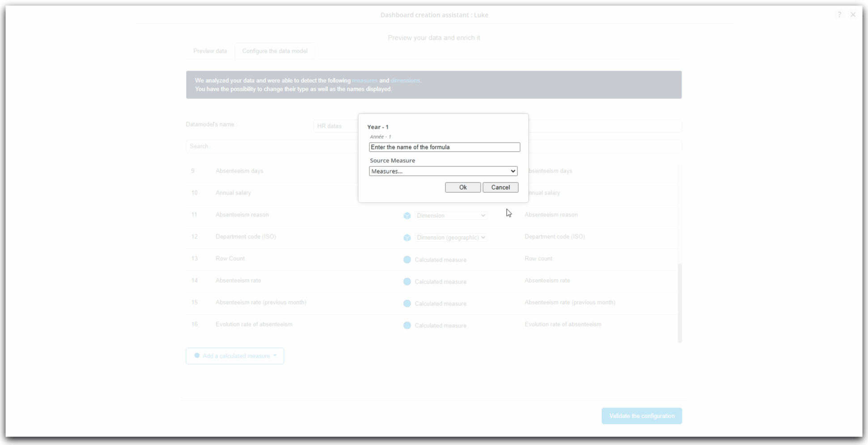
Task: Expand the Add a calculated measure menu
Action: tap(235, 356)
